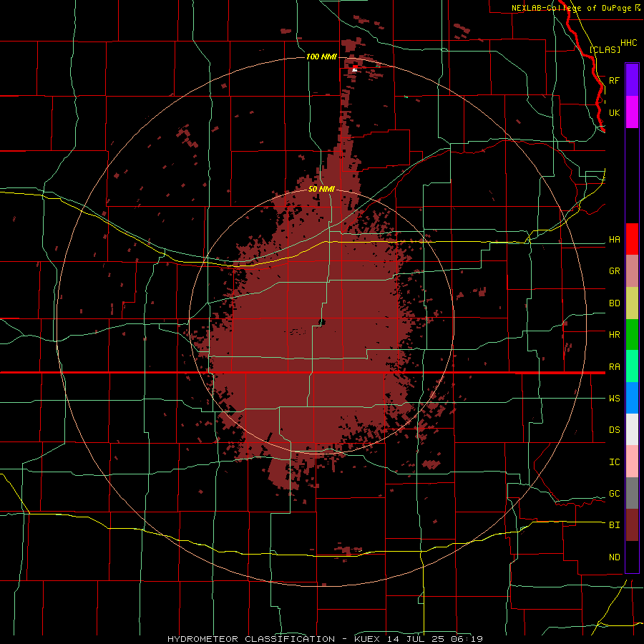644x644 pixels.
Task: Click the radar site center dot
Action: [321, 322]
